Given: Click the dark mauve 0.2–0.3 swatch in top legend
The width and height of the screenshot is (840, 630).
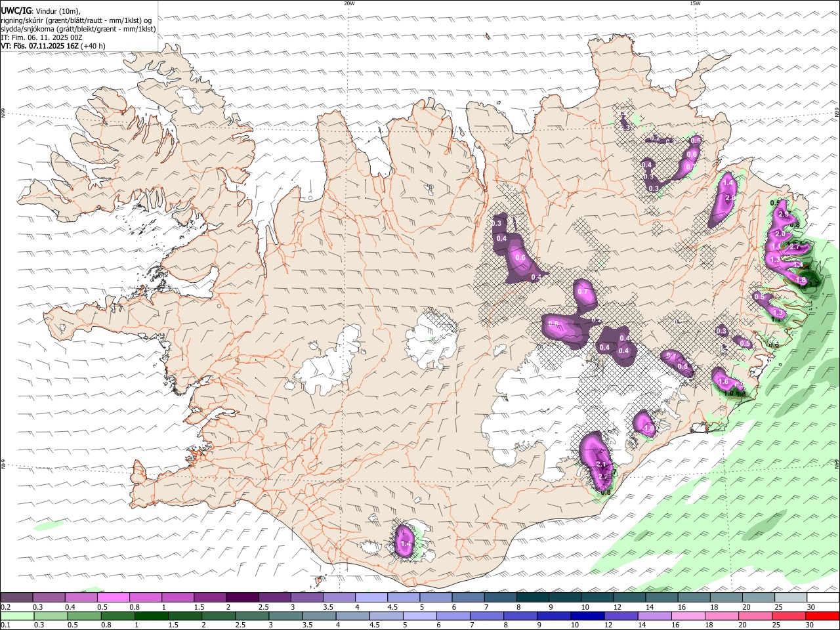Looking at the screenshot, I should 16,598.
